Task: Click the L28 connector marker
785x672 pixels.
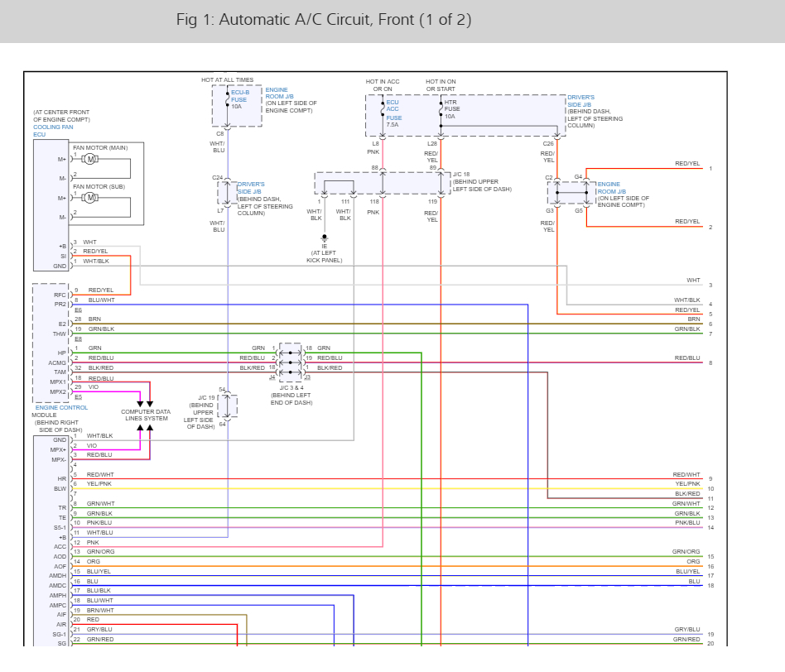Action: (x=439, y=142)
